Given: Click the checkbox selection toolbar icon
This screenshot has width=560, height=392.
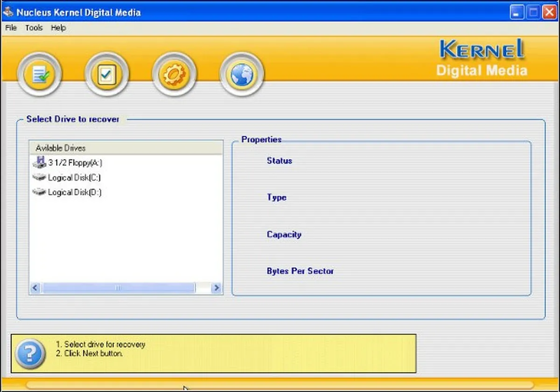Looking at the screenshot, I should [106, 74].
